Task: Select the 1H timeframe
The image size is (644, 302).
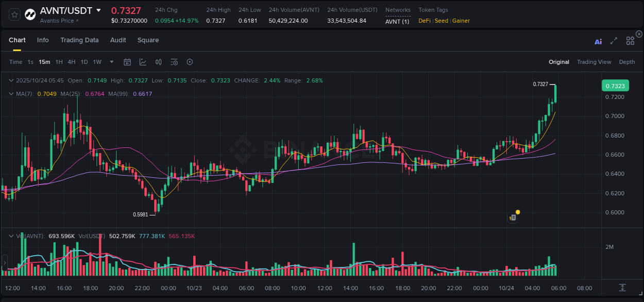Action: click(59, 61)
